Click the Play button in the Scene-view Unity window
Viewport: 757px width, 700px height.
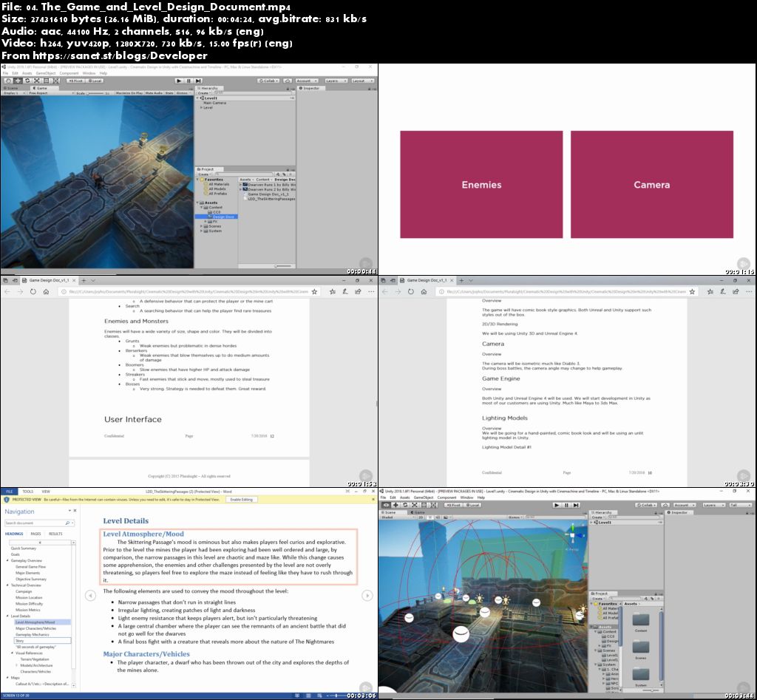557,505
